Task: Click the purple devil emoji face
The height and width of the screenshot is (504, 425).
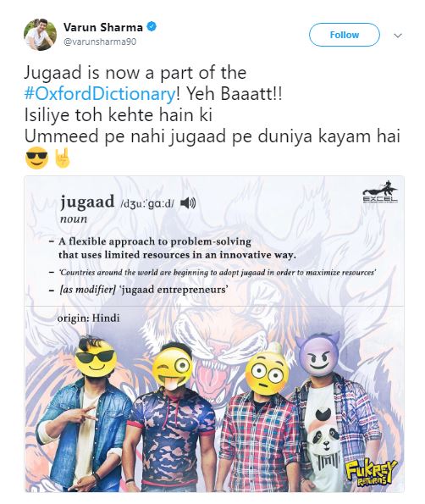Action: point(318,354)
